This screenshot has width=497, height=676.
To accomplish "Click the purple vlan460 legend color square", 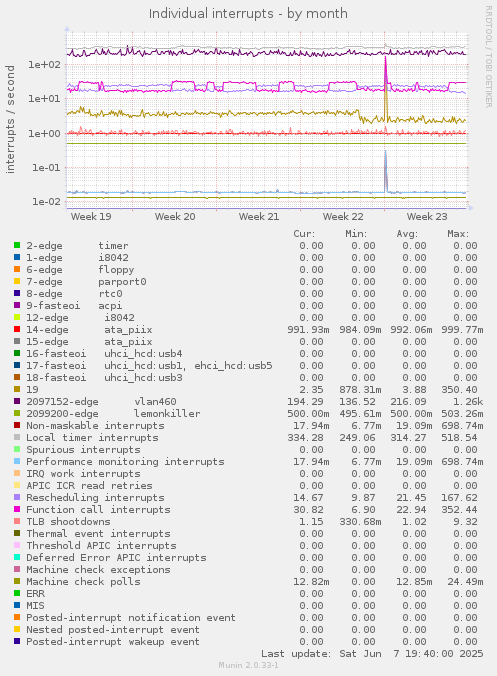I will click(17, 401).
